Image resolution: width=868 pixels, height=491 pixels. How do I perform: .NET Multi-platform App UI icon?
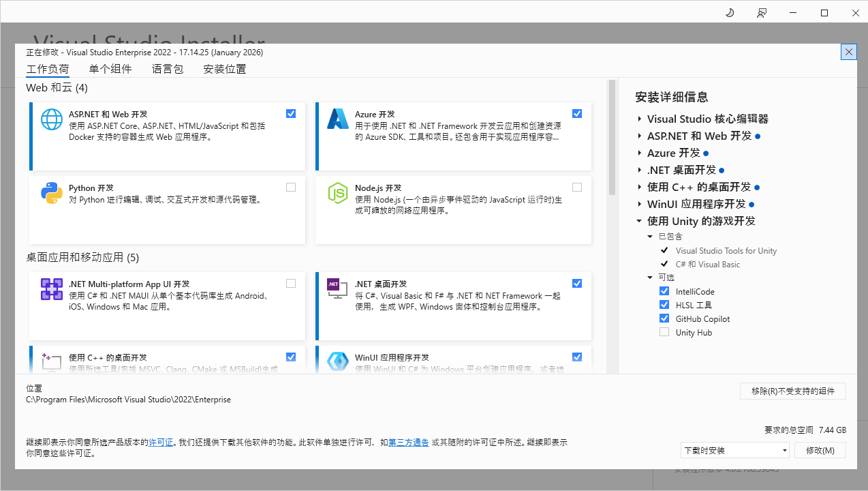[x=52, y=289]
